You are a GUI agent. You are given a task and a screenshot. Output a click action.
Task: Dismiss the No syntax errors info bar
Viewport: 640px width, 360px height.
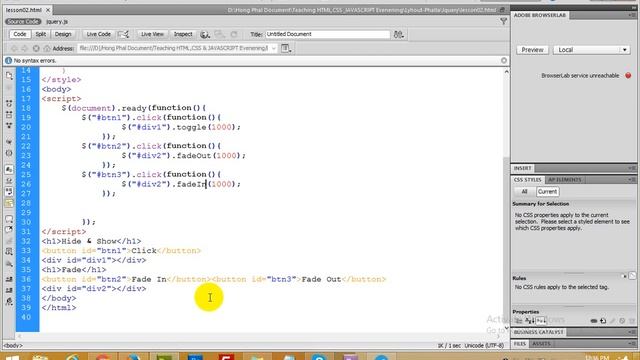point(504,60)
